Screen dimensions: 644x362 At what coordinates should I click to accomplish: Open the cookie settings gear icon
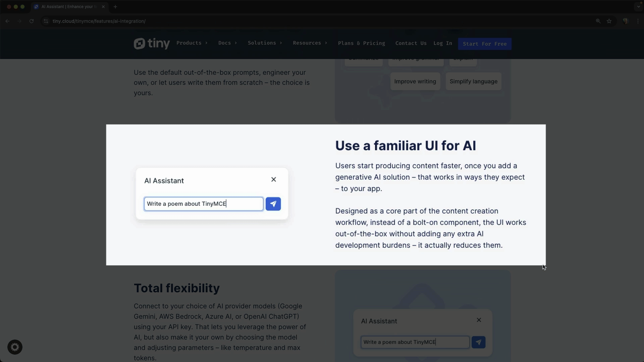pyautogui.click(x=15, y=347)
